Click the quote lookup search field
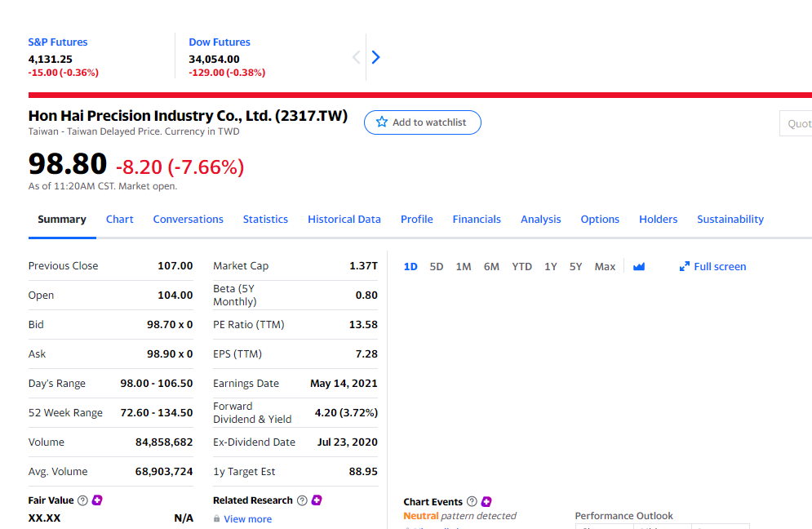Viewport: 812px width, 529px height. (x=796, y=123)
